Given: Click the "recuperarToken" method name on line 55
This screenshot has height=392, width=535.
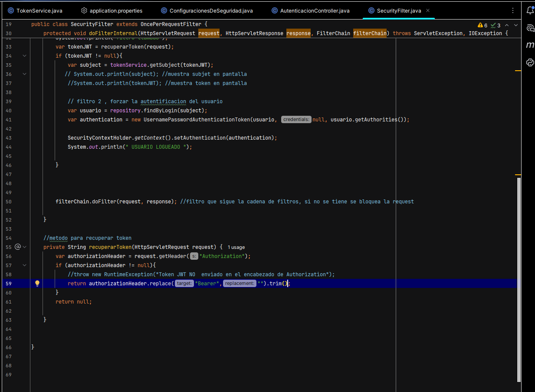Looking at the screenshot, I should [x=110, y=247].
